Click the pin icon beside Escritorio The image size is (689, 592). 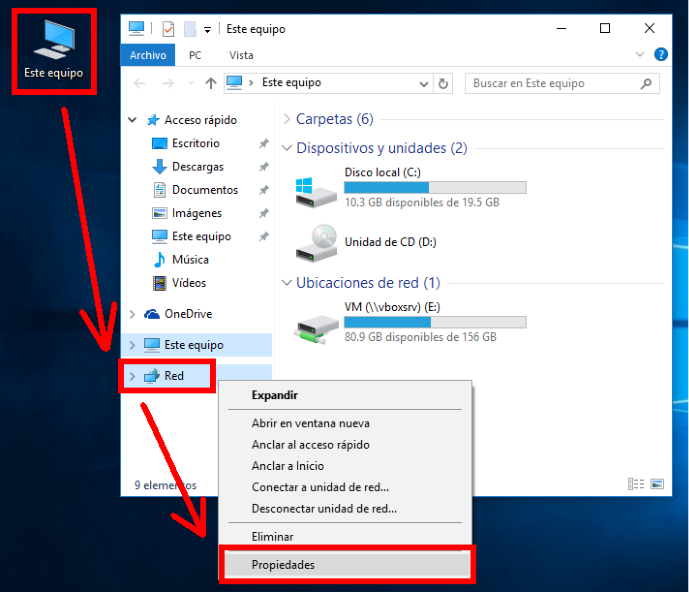tap(264, 143)
